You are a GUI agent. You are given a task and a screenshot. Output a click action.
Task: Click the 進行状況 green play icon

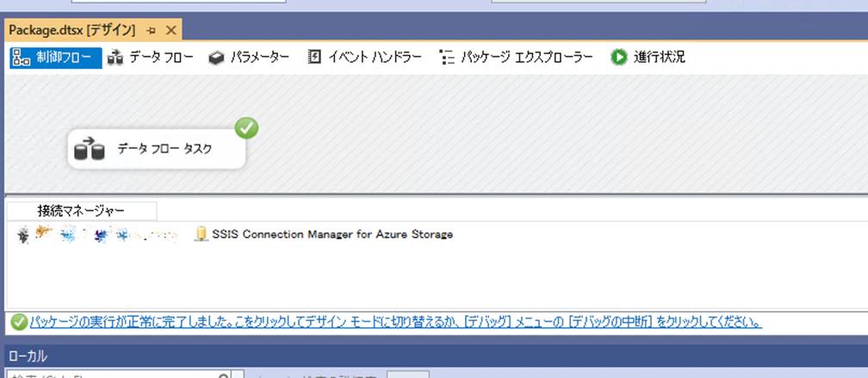click(619, 58)
